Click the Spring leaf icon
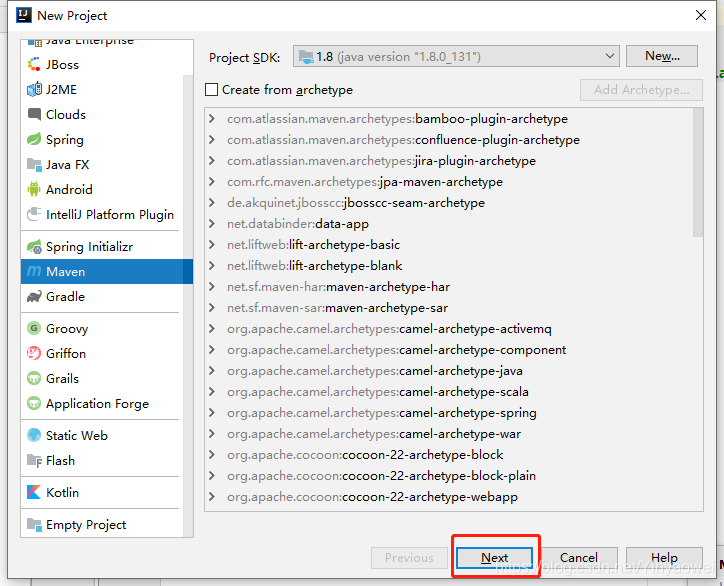The width and height of the screenshot is (724, 586). tap(34, 139)
